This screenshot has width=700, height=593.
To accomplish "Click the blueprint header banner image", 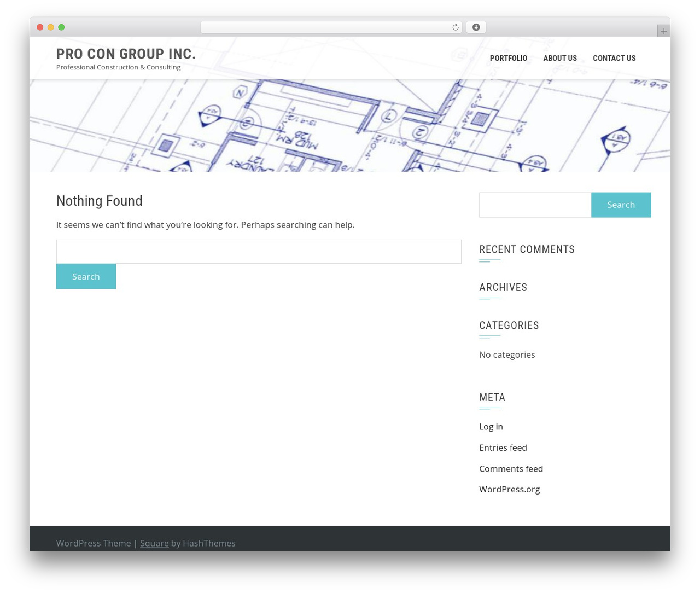I will pyautogui.click(x=350, y=125).
